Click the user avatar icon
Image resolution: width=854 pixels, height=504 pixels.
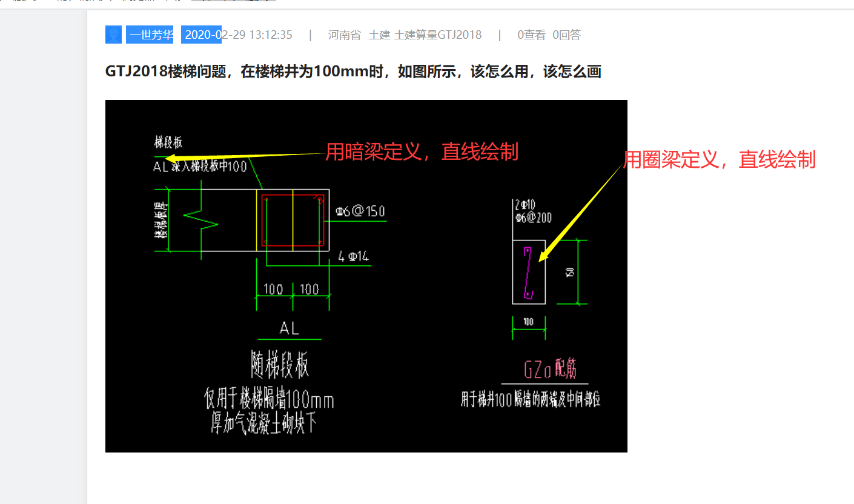(113, 35)
